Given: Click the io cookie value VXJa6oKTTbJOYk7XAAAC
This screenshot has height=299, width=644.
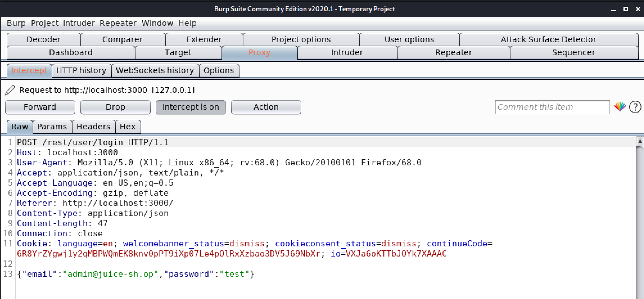Looking at the screenshot, I should point(396,254).
